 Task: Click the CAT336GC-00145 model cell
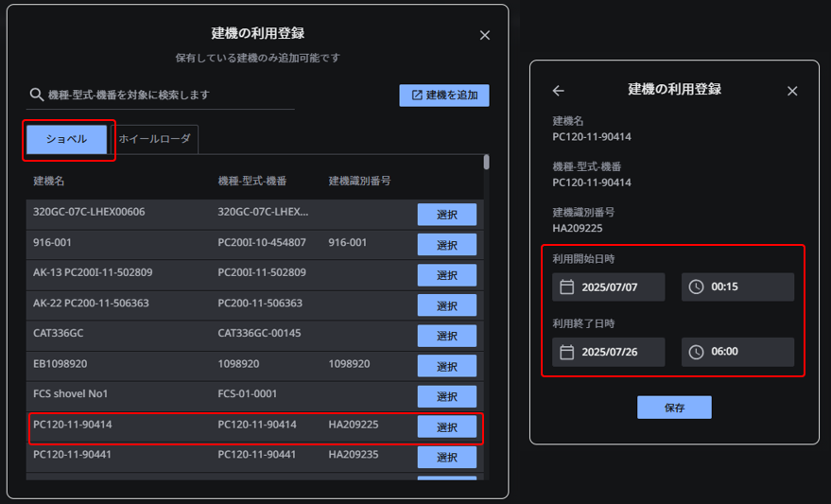259,334
